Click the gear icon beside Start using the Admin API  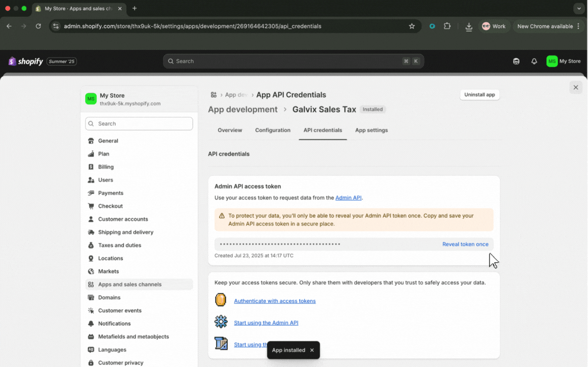tap(221, 322)
